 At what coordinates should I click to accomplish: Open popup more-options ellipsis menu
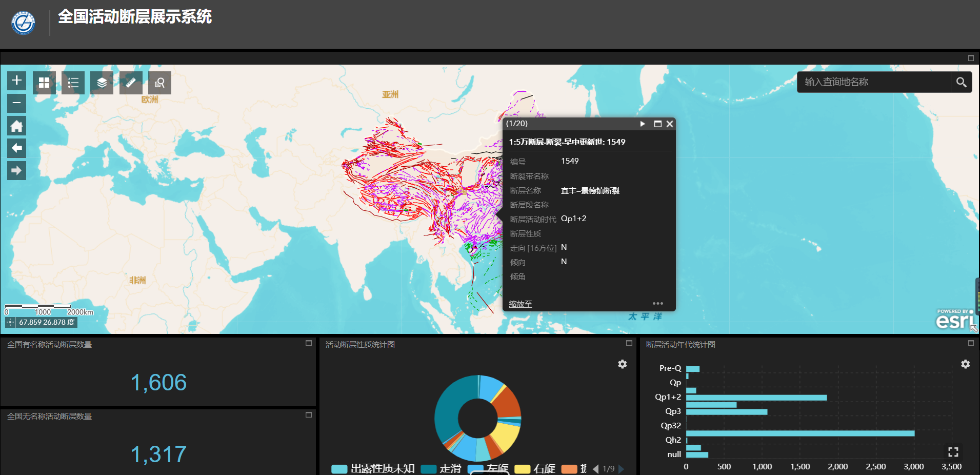click(657, 304)
